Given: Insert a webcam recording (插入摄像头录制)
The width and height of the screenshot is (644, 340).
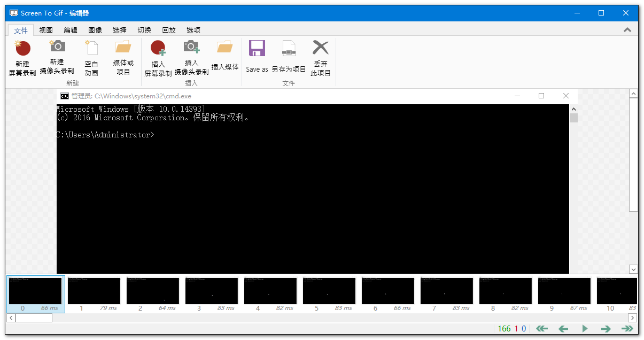Looking at the screenshot, I should pyautogui.click(x=191, y=58).
